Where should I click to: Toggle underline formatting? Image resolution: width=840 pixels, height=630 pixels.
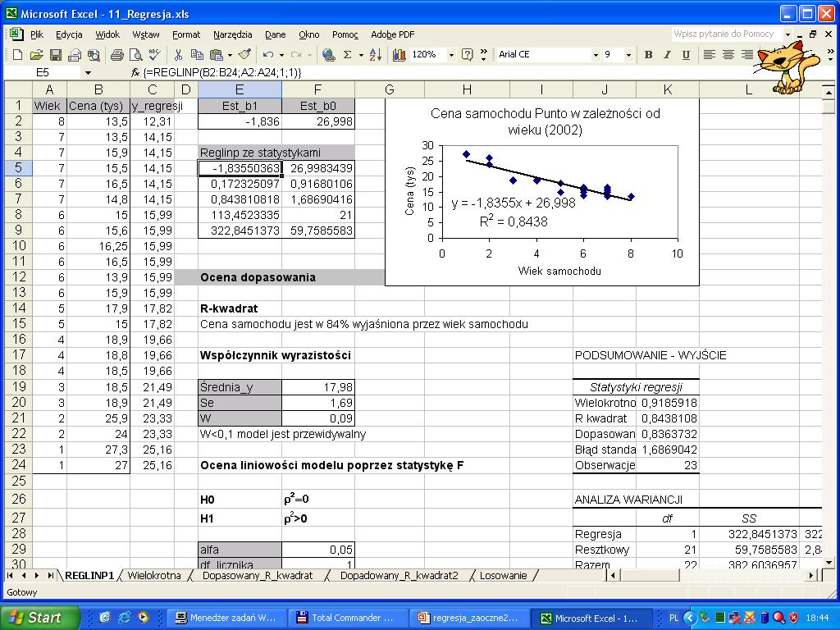point(687,55)
